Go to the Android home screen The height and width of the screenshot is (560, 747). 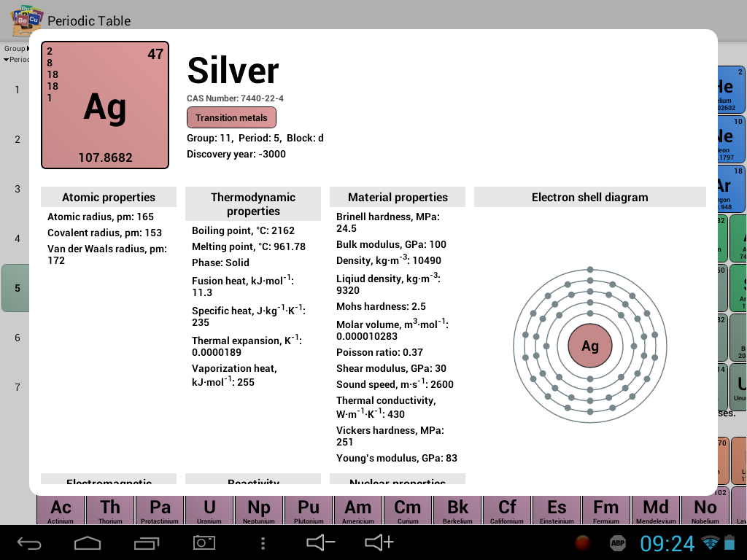coord(88,542)
